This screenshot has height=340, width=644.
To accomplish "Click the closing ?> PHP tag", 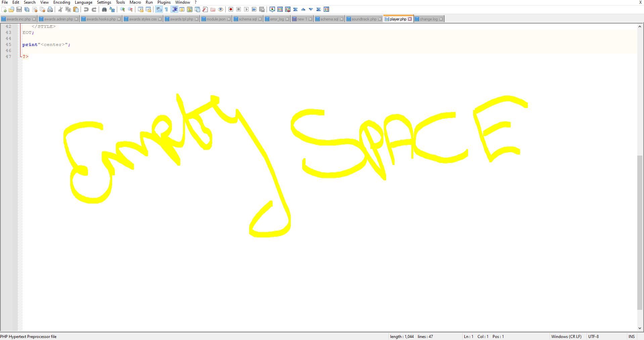I will [x=26, y=57].
